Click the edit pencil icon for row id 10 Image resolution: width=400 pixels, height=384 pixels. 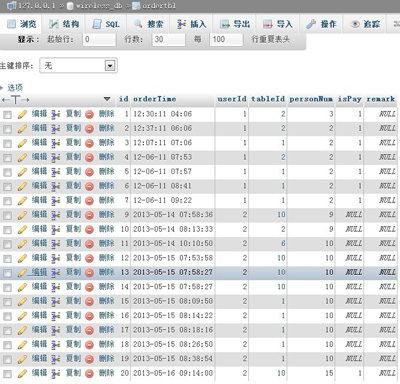click(22, 230)
